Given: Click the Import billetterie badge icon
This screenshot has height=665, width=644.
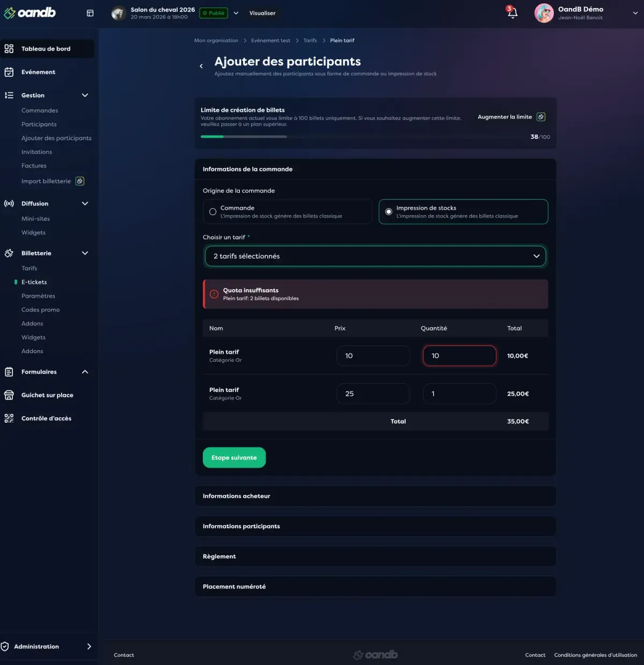Looking at the screenshot, I should [x=80, y=181].
